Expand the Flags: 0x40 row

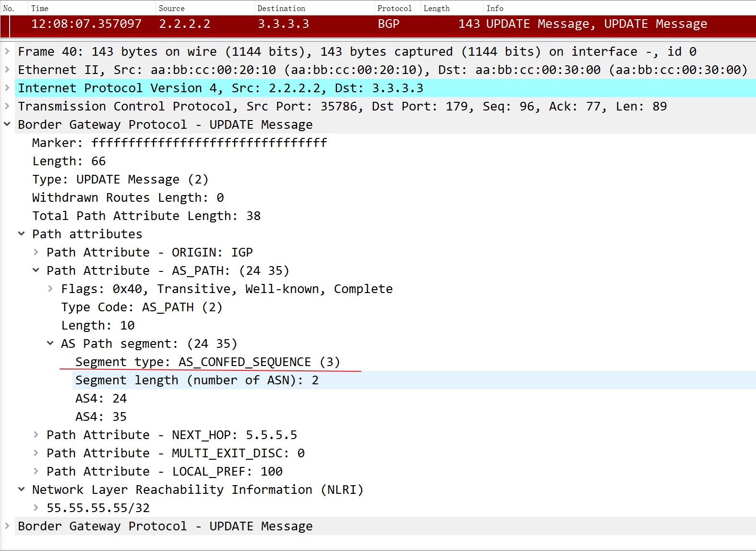point(50,288)
